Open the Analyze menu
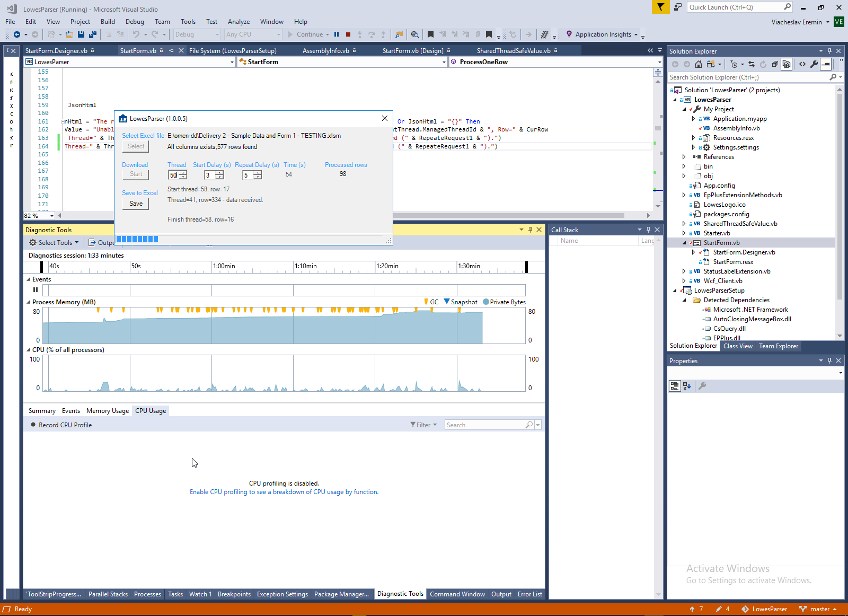 (x=238, y=22)
